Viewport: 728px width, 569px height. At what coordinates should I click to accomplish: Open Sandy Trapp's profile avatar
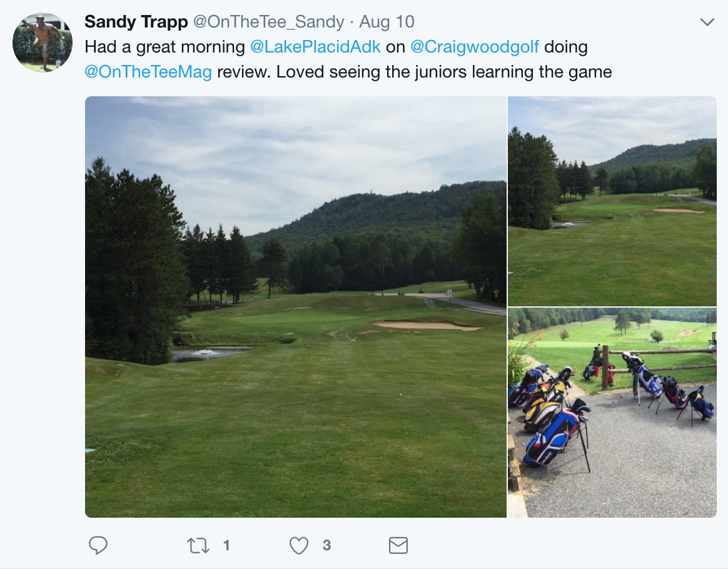(x=43, y=43)
